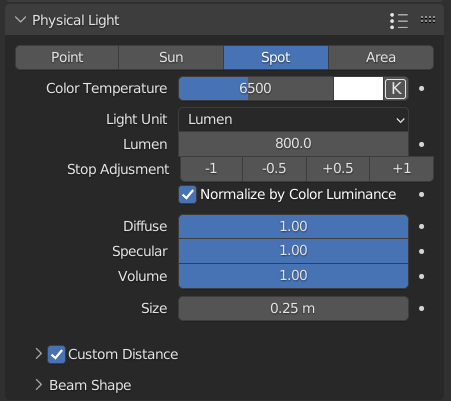This screenshot has width=451, height=401.
Task: Collapse the Physical Light panel
Action: click(x=21, y=20)
